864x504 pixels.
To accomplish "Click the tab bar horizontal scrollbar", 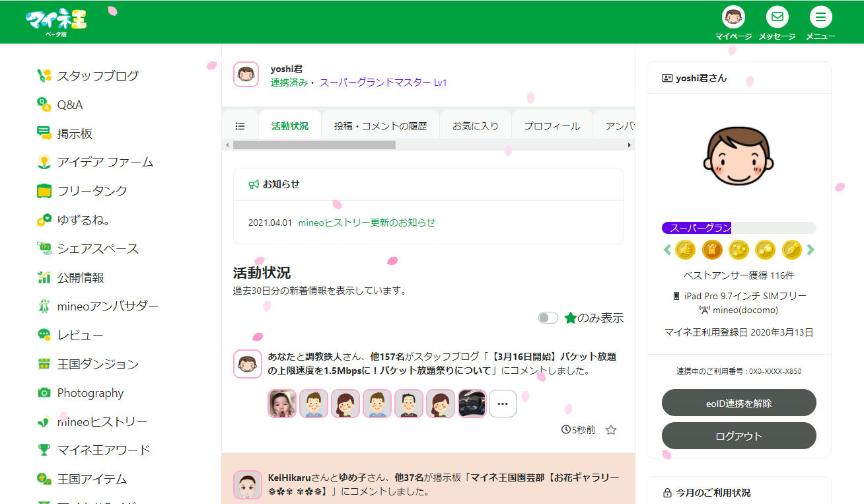I will 314,145.
